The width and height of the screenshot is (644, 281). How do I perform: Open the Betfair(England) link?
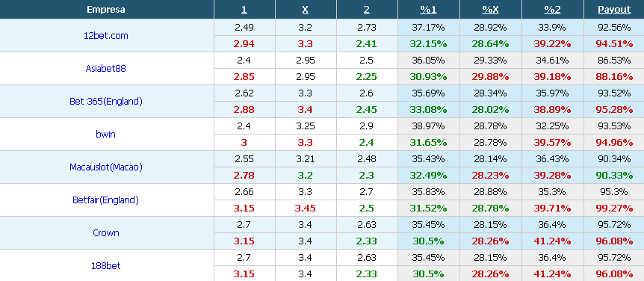pyautogui.click(x=106, y=200)
